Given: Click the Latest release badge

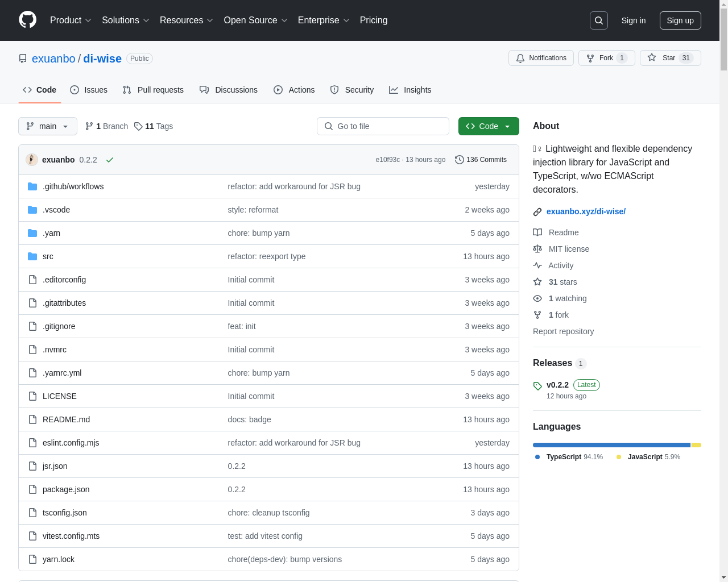Looking at the screenshot, I should click(586, 385).
